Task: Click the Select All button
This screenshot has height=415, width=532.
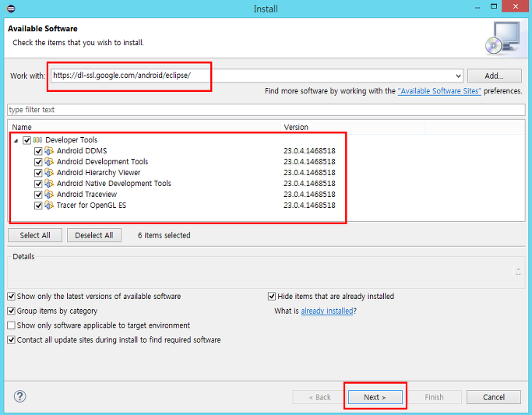Action: coord(35,235)
